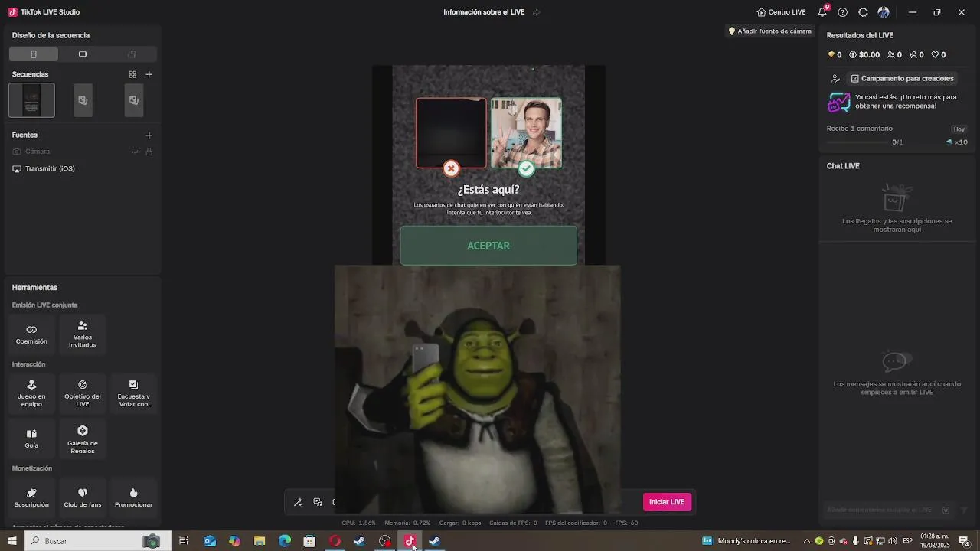Click the ACEPTAR button in the preview
The image size is (980, 551).
point(488,246)
